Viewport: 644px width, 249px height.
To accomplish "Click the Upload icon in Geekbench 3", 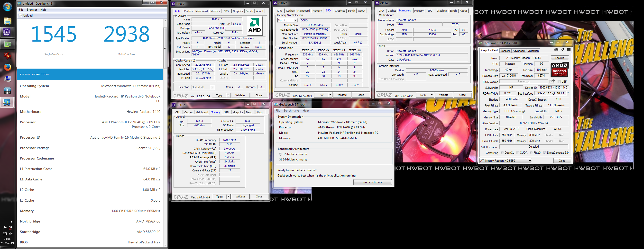I will (21, 16).
